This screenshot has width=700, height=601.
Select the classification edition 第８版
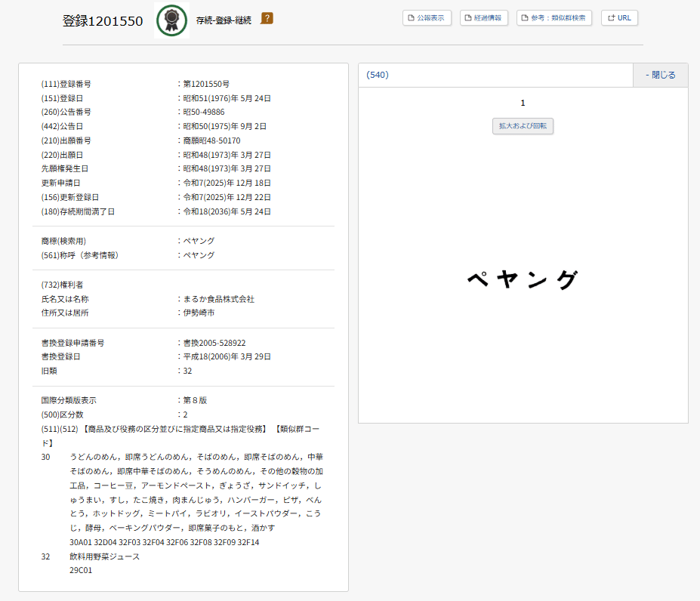(x=195, y=400)
